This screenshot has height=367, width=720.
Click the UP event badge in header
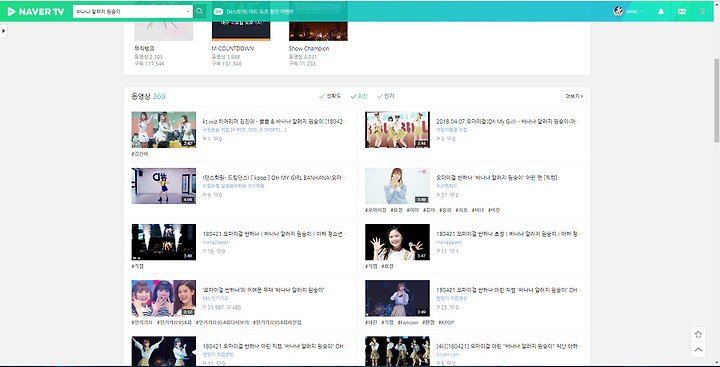point(218,11)
